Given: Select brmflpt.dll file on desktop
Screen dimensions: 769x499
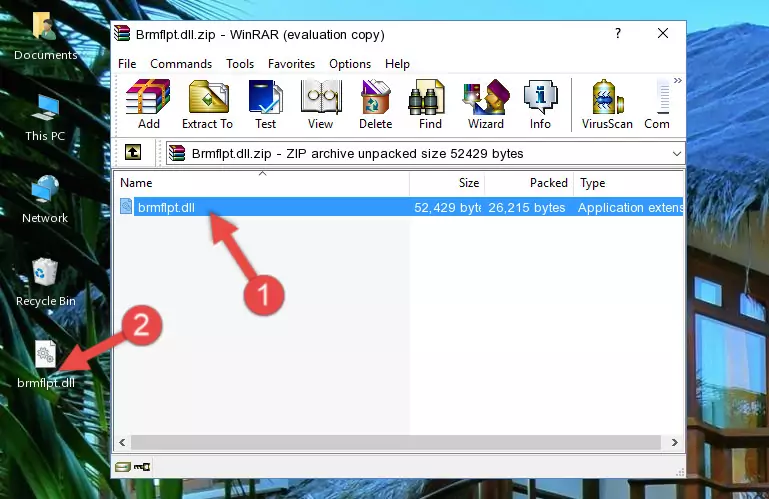Looking at the screenshot, I should 46,365.
